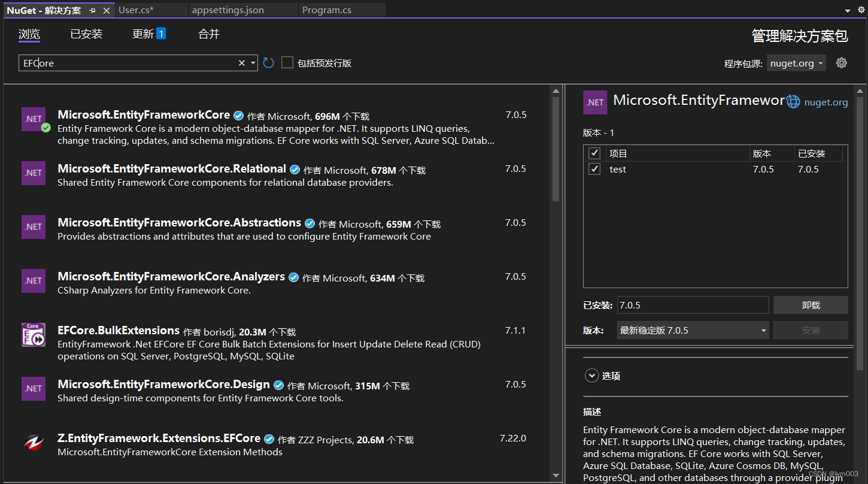Click the 描述 description heading
Image resolution: width=868 pixels, height=484 pixels.
click(x=592, y=412)
